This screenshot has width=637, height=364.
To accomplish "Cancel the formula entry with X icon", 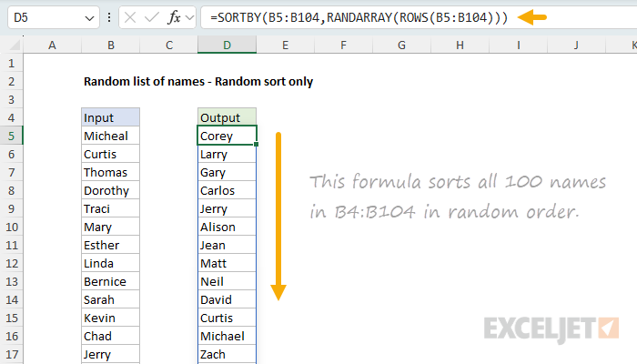I will (130, 17).
